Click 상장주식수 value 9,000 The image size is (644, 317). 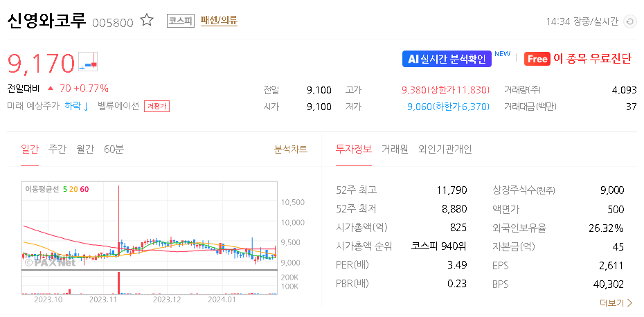click(611, 190)
